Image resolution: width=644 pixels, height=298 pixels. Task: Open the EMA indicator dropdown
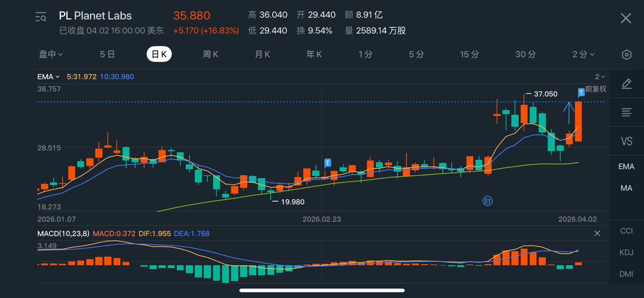[x=48, y=77]
